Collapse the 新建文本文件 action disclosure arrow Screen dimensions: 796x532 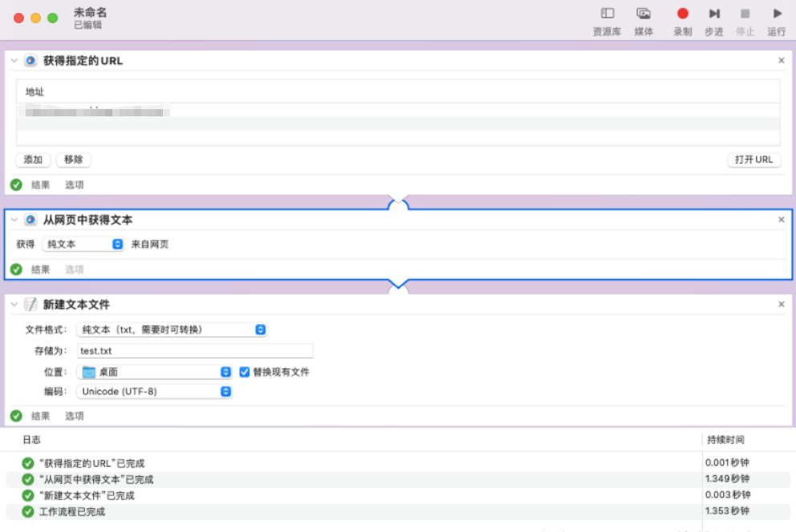pyautogui.click(x=14, y=304)
